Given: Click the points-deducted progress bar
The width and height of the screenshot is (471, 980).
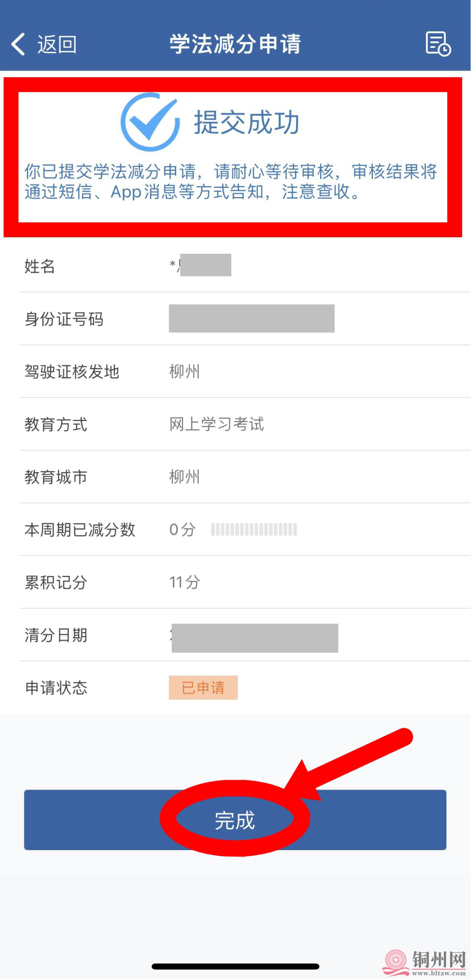Looking at the screenshot, I should pyautogui.click(x=254, y=529).
